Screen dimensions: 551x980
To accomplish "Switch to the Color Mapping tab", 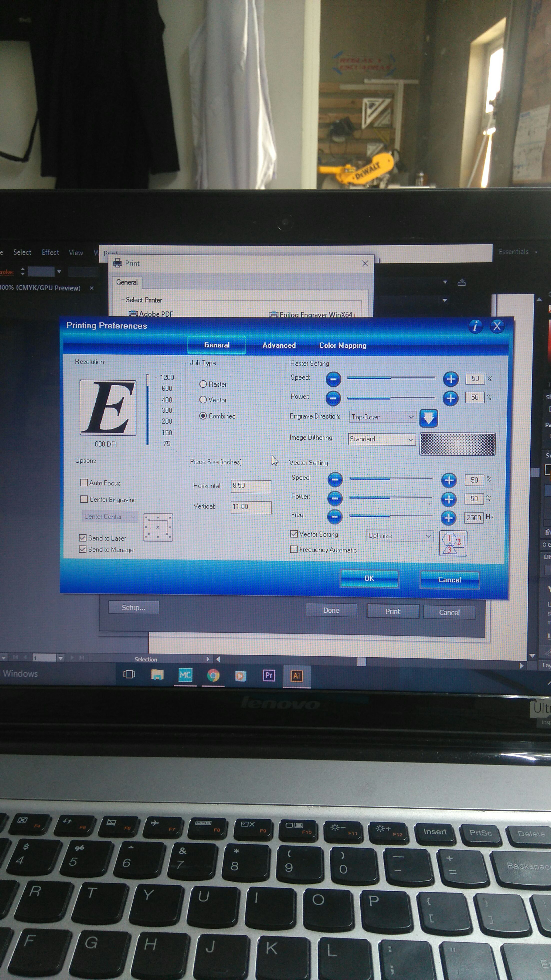I will tap(343, 345).
